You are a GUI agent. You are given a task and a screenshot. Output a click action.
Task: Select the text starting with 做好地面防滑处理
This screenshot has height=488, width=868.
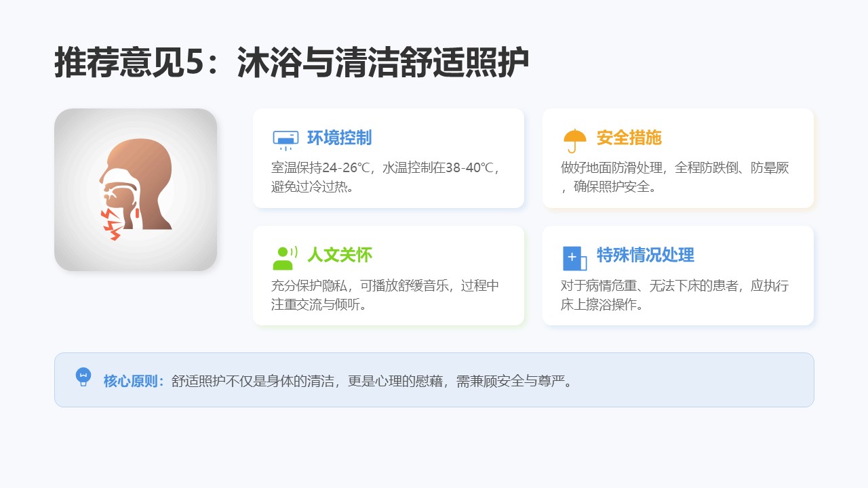(675, 168)
